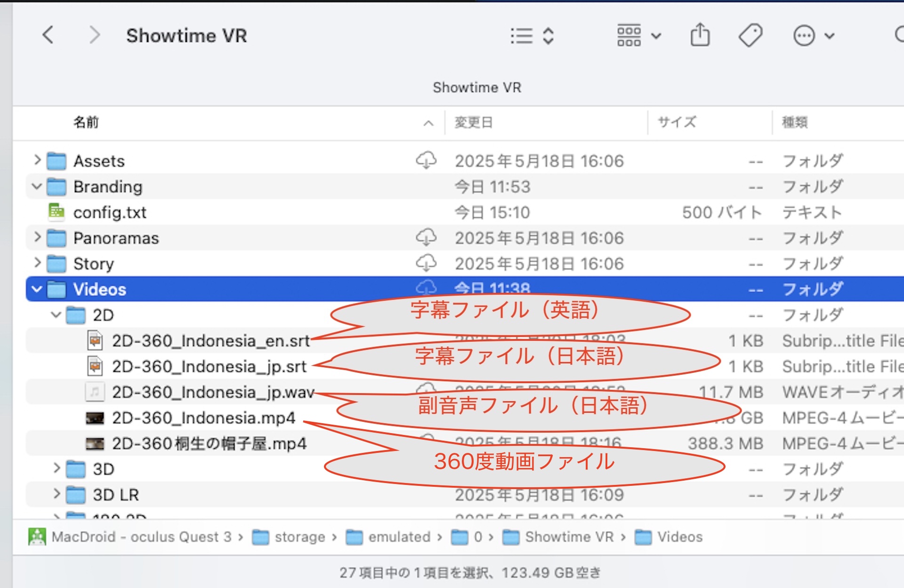Select the 3D LR folder name
The height and width of the screenshot is (588, 904).
pyautogui.click(x=116, y=495)
